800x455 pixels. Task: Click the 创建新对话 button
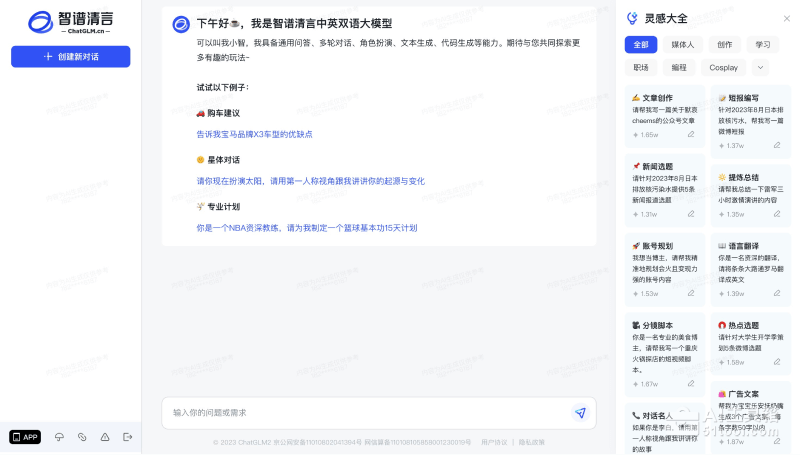[70, 57]
